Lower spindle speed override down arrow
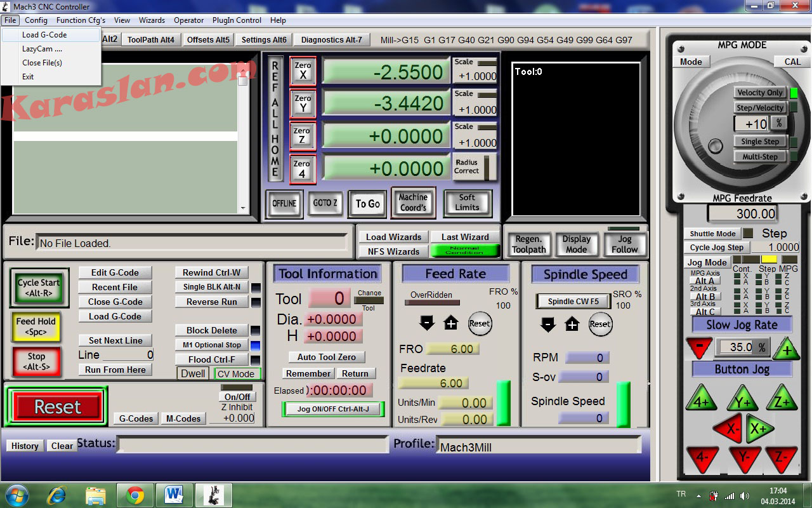This screenshot has width=812, height=508. [x=548, y=324]
